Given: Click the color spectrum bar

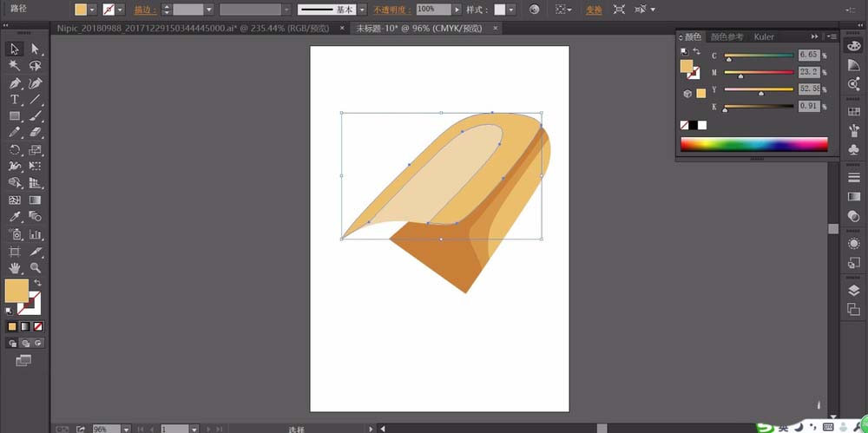Looking at the screenshot, I should [x=754, y=144].
